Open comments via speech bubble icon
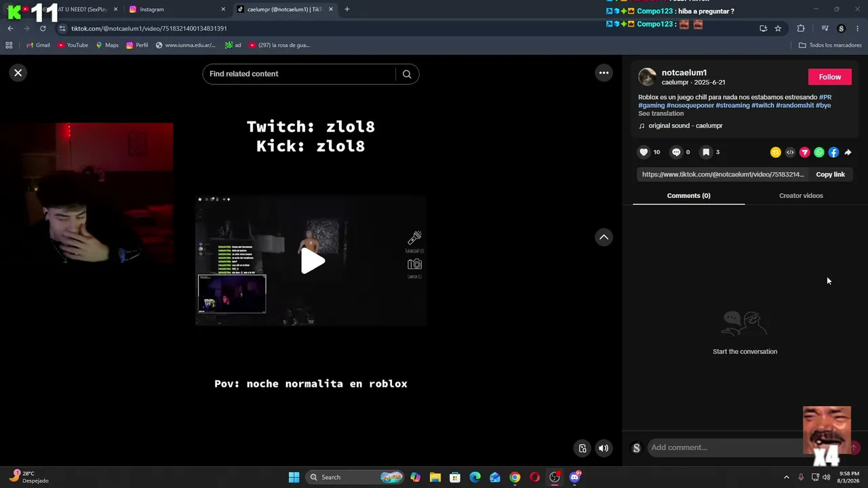The width and height of the screenshot is (868, 488). coord(676,152)
